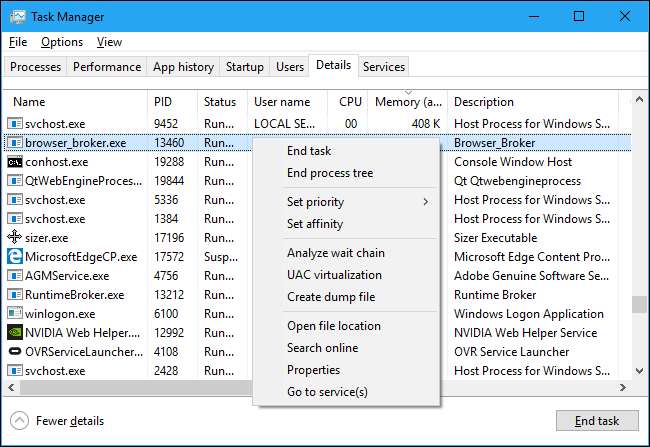Click the sizer.exe crosshair icon
650x447 pixels.
[x=15, y=237]
